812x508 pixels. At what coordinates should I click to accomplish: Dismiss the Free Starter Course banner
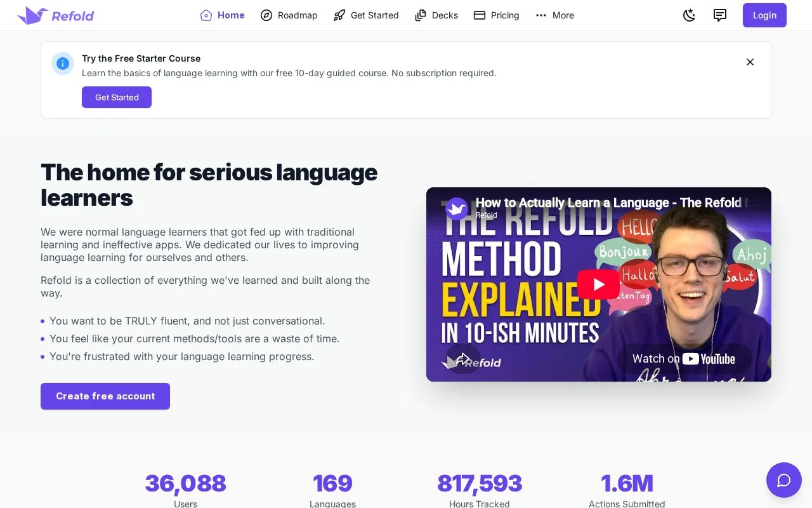pos(750,62)
